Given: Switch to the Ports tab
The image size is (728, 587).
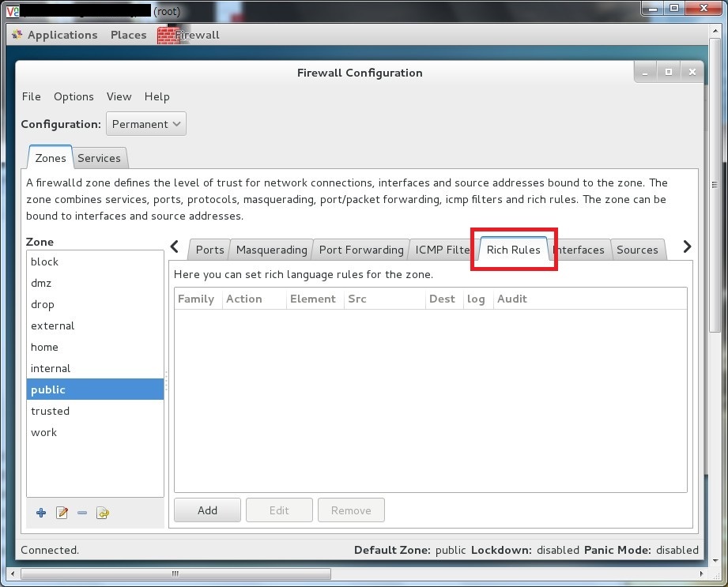Looking at the screenshot, I should click(x=209, y=250).
